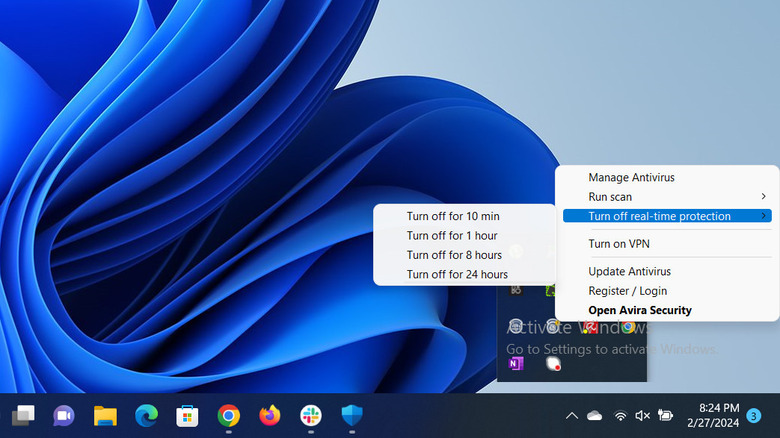Select Turn off for 24 hours

(457, 274)
